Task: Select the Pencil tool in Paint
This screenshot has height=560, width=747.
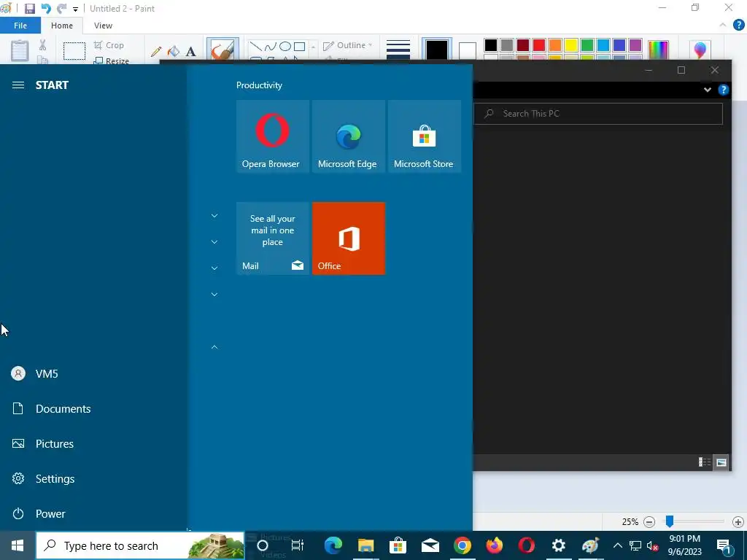Action: [156, 52]
